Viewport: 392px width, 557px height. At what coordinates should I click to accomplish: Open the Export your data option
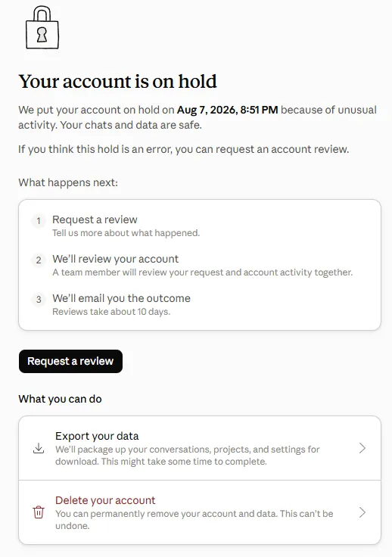click(200, 448)
